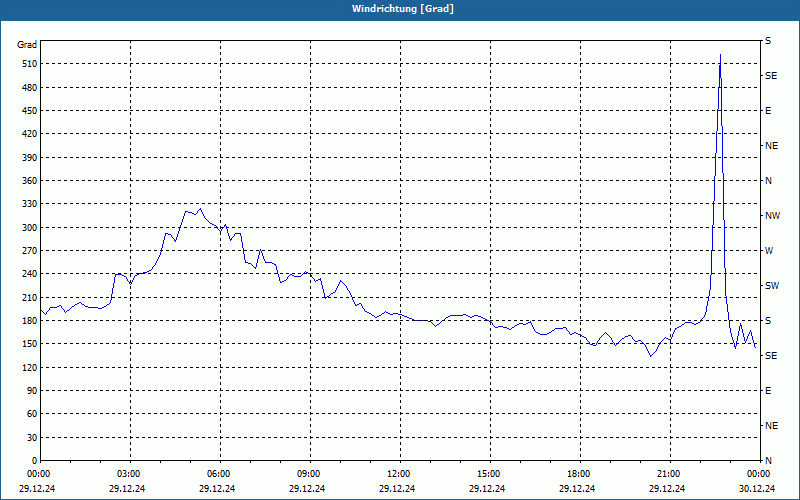The image size is (800, 500).
Task: Select the S compass label level with 180
Action: tap(768, 321)
